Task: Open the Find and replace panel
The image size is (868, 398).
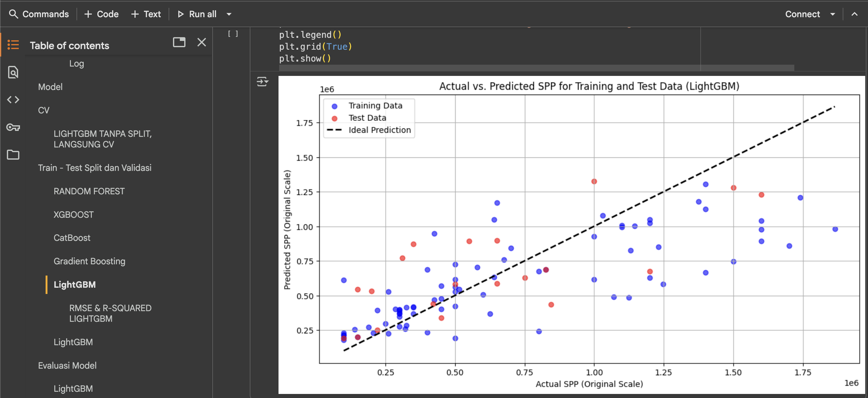Action: (13, 72)
